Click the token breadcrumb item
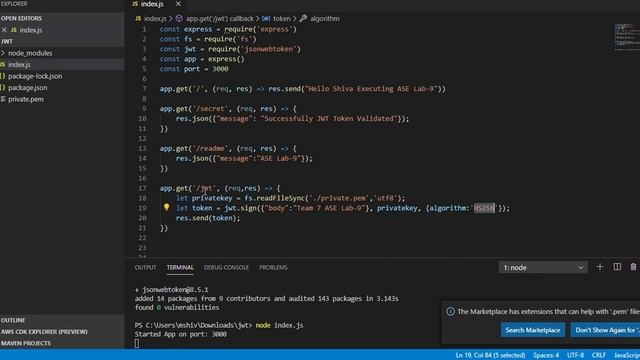 (x=282, y=19)
